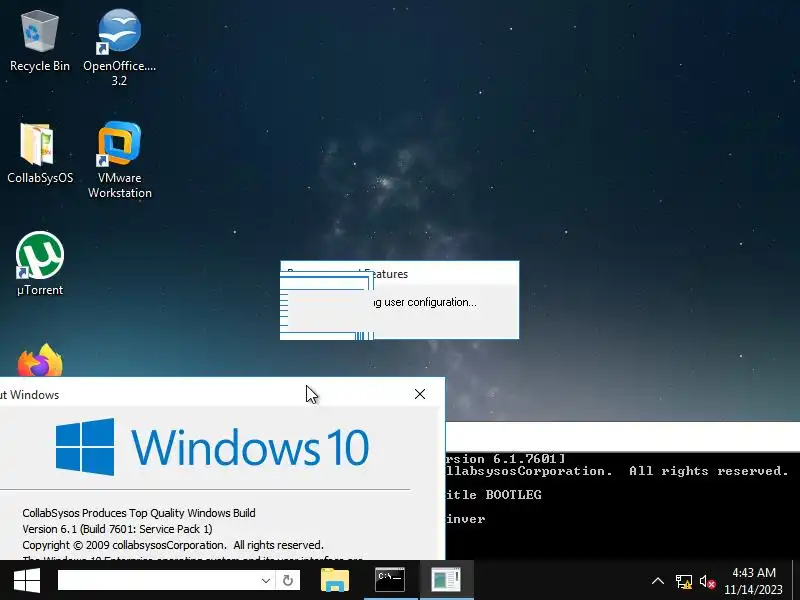Open the clock showing 4:43 AM

coord(754,581)
